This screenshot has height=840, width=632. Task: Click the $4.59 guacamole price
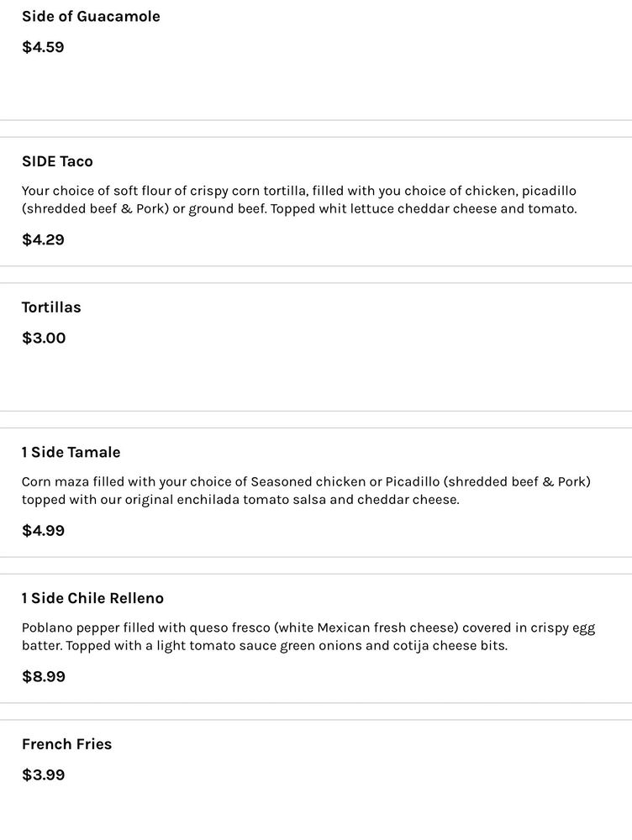[x=43, y=47]
